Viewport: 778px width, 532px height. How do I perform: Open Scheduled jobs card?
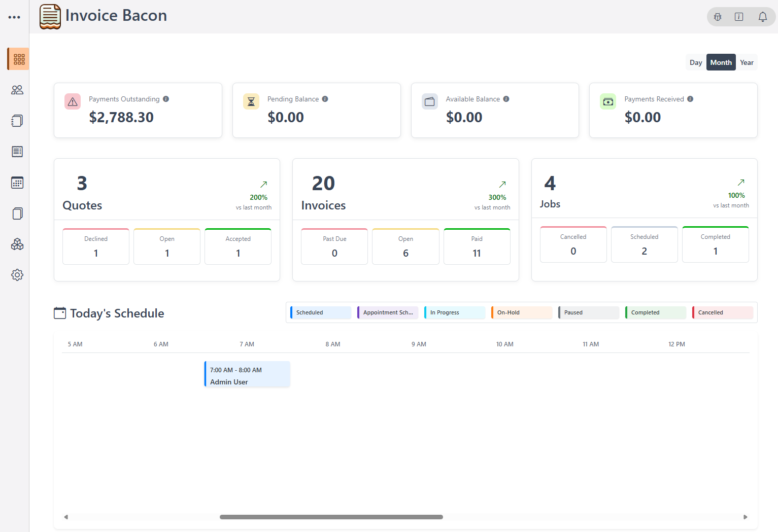[645, 244]
